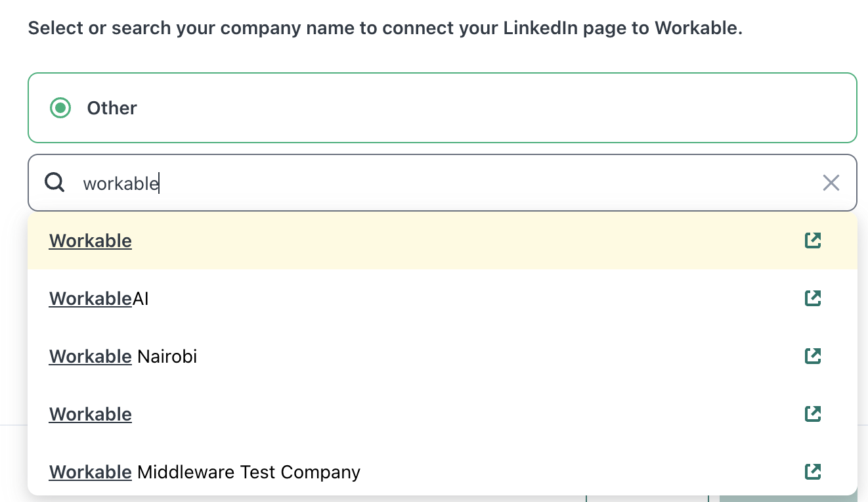Select the Other radio button

tap(60, 108)
